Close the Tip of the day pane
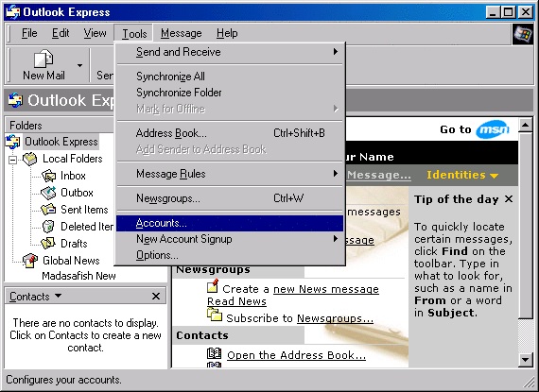 (x=509, y=198)
